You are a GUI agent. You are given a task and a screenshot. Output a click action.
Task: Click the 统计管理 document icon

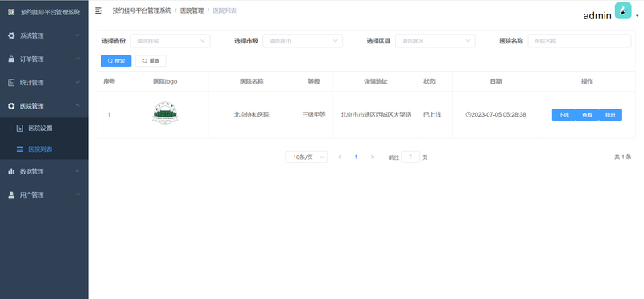(11, 83)
